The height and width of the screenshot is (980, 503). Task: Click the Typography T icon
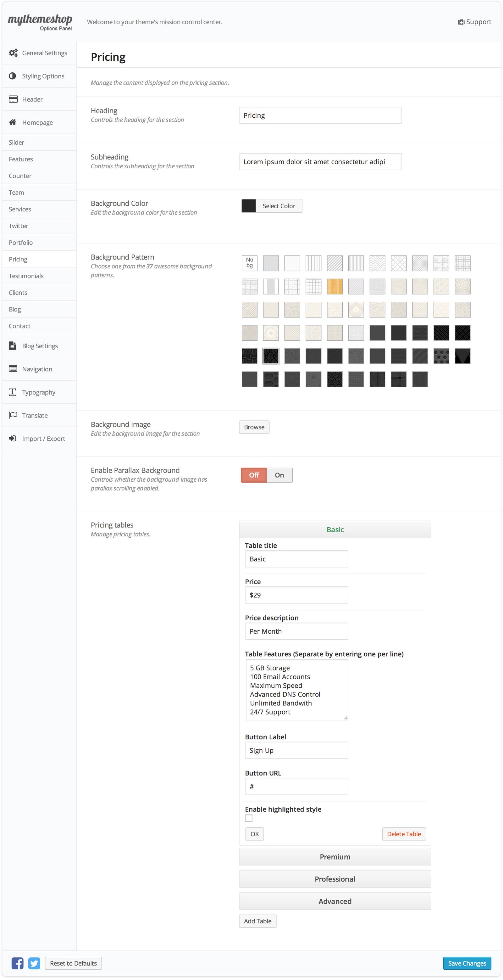pyautogui.click(x=13, y=392)
